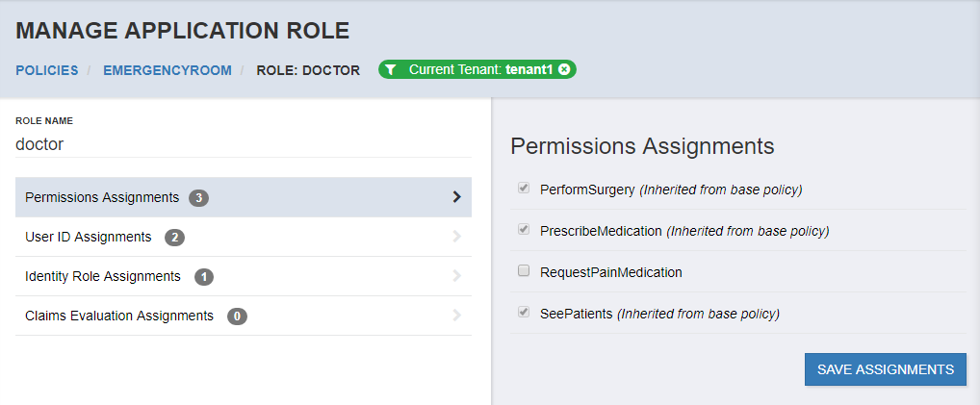Click the Claims Evaluation Assignments zero badge

237,316
